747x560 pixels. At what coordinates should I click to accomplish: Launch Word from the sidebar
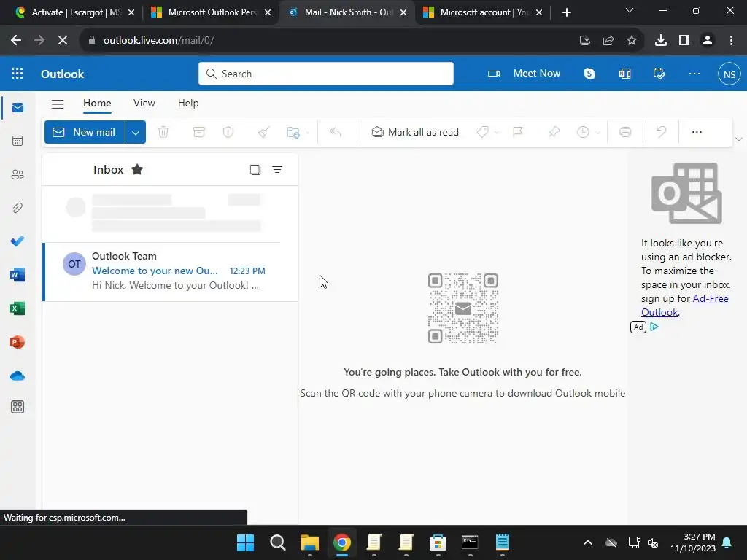coord(18,275)
